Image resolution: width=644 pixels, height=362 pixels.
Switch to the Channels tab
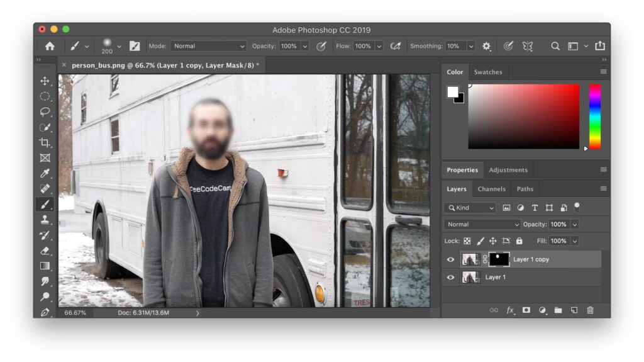pos(491,189)
